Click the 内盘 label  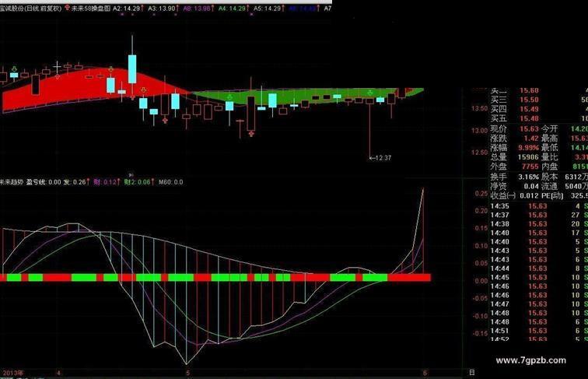[549, 167]
